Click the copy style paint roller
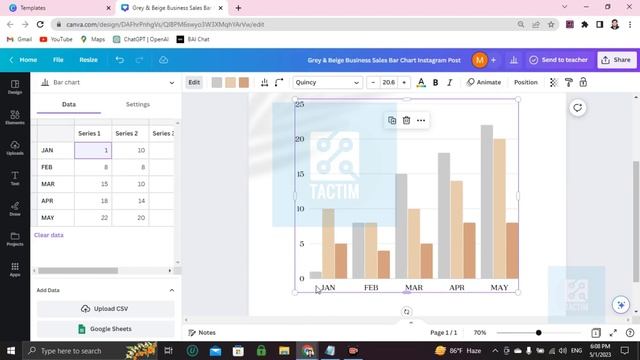This screenshot has height=360, width=640. pyautogui.click(x=569, y=82)
